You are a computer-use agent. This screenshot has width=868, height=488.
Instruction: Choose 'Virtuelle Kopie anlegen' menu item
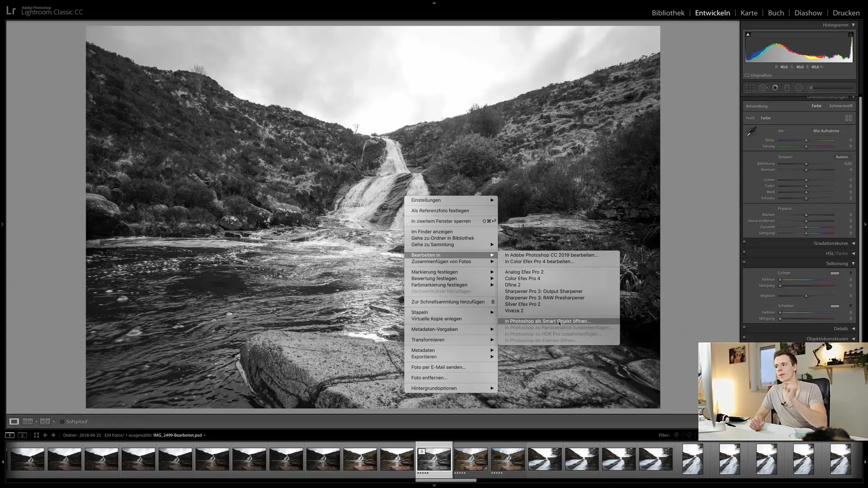[451, 319]
